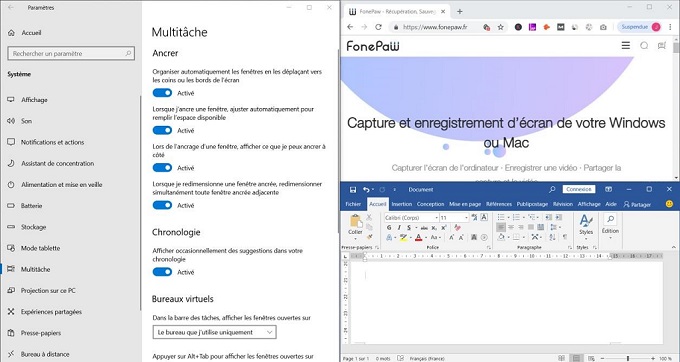Screen dimensions: 680x362
Task: Switch to the Conception tab
Action: click(431, 204)
